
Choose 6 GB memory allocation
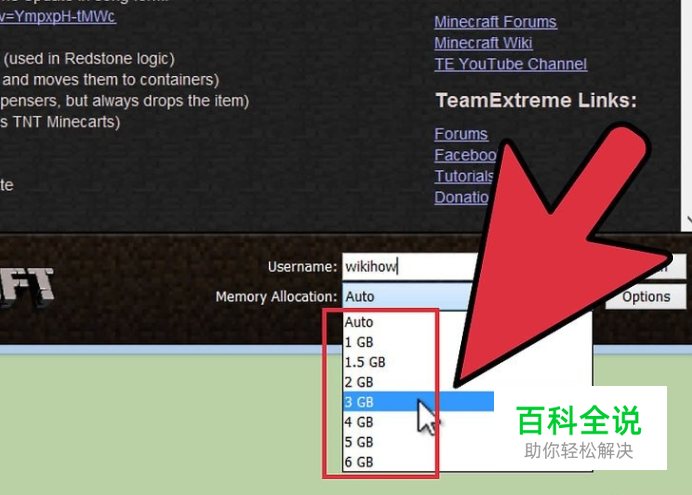pos(418,462)
